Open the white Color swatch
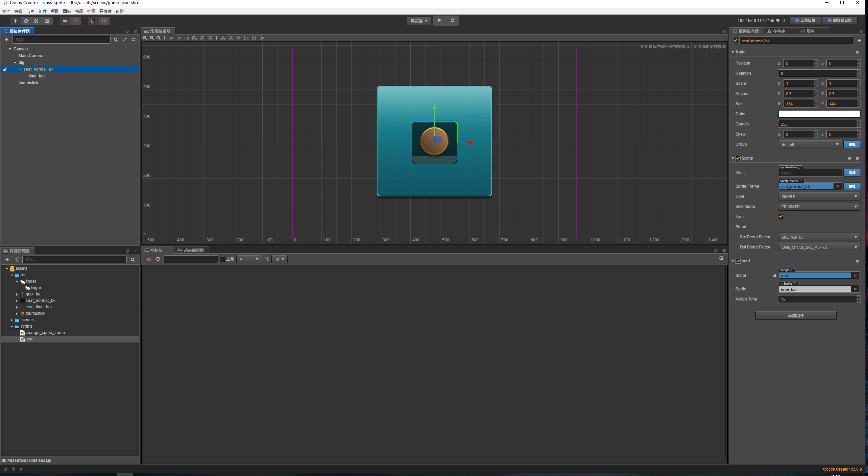This screenshot has width=868, height=476. tap(819, 114)
